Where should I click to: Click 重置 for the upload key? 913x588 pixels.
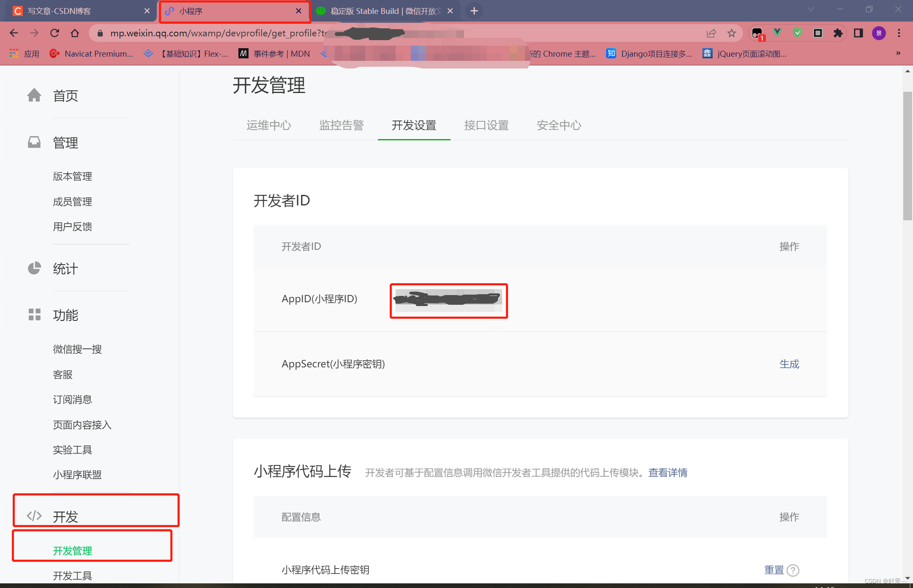774,570
